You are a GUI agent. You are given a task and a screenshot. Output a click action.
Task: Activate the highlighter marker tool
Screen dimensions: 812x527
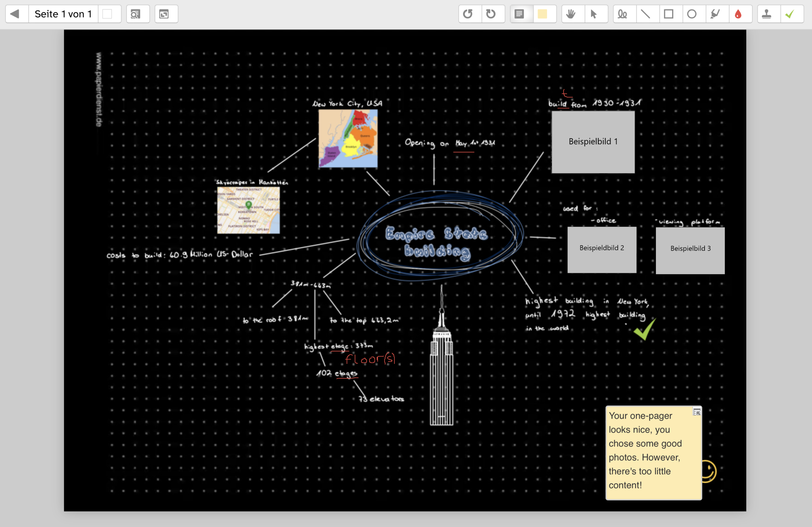(715, 14)
